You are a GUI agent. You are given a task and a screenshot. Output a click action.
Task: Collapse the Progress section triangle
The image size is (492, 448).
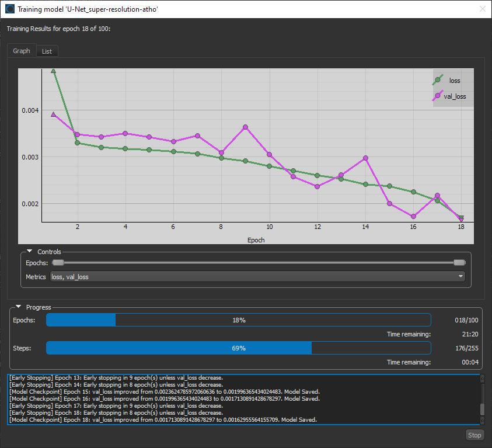pos(18,307)
